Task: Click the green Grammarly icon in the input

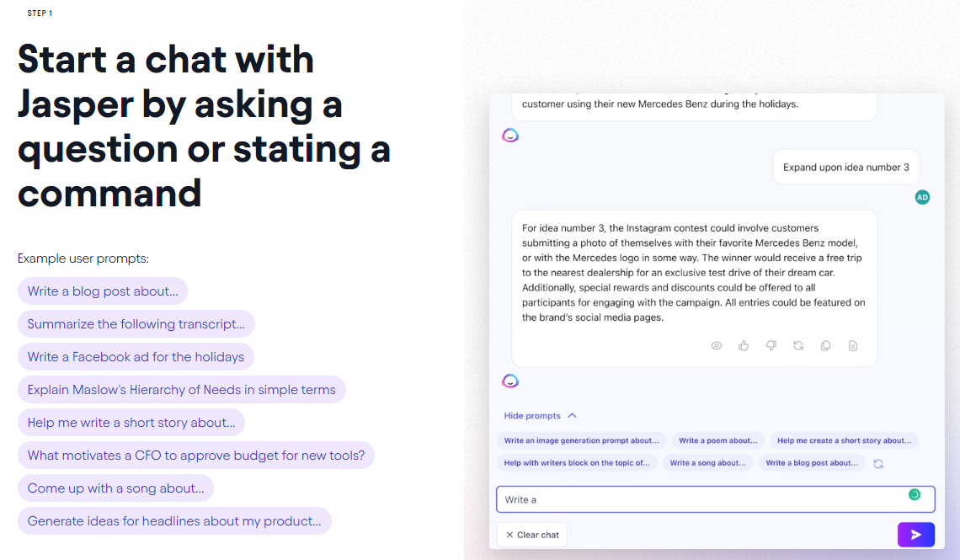Action: pyautogui.click(x=915, y=495)
